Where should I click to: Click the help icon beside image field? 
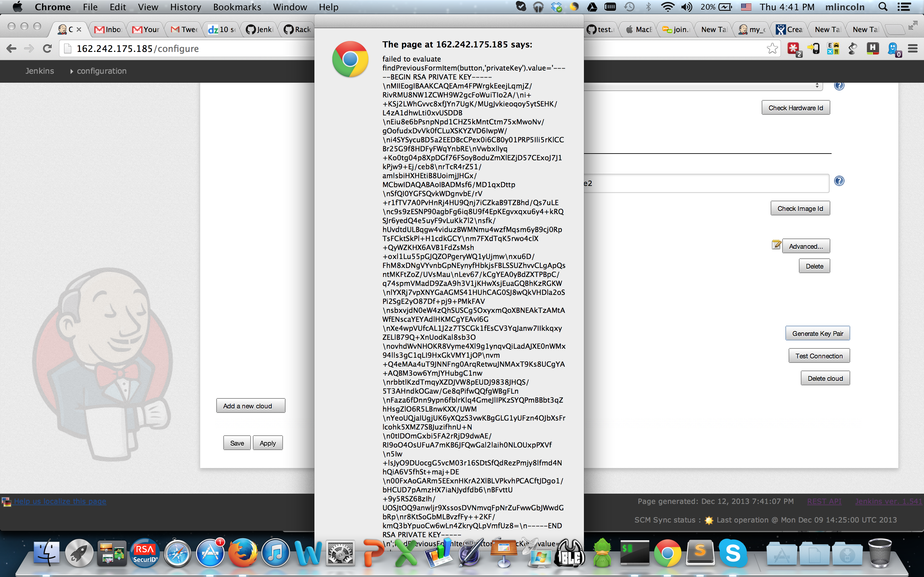[x=839, y=181]
